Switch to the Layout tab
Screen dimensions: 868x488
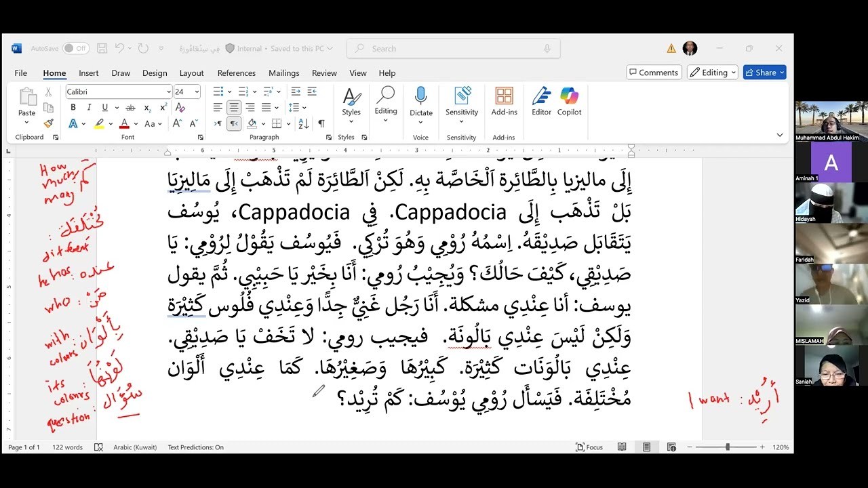click(191, 73)
